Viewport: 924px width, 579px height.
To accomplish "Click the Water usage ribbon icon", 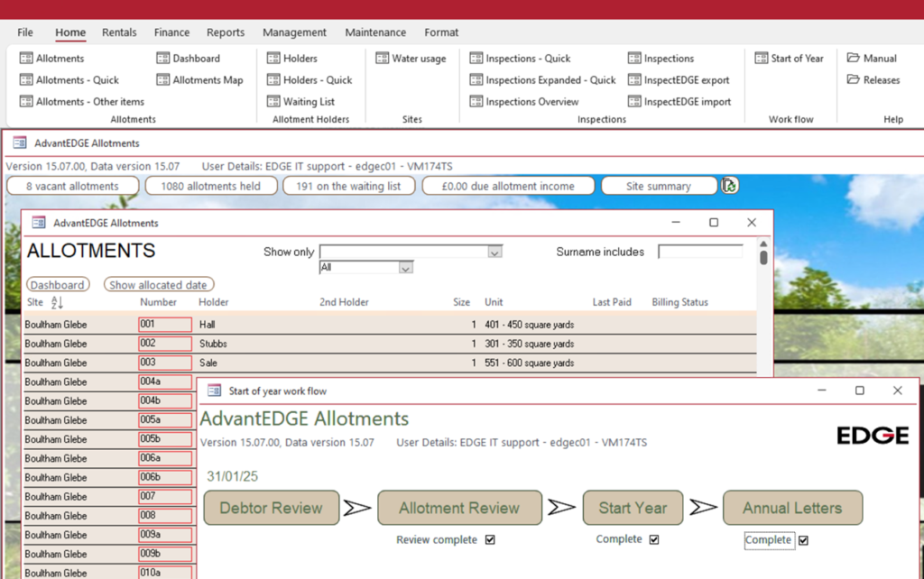I will tap(383, 59).
